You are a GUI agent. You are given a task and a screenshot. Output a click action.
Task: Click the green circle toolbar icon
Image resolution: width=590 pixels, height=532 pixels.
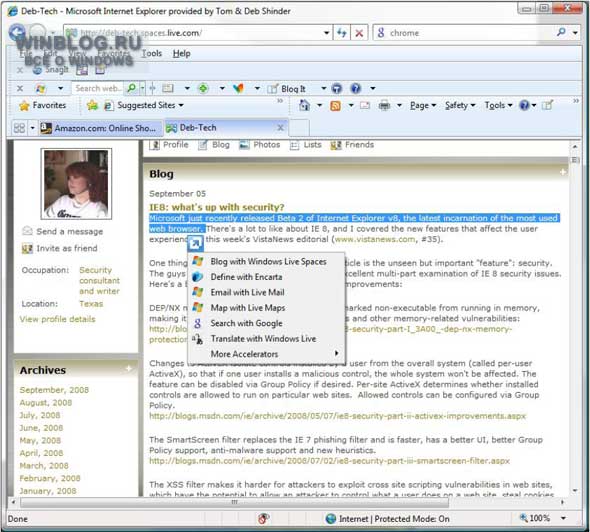click(203, 88)
